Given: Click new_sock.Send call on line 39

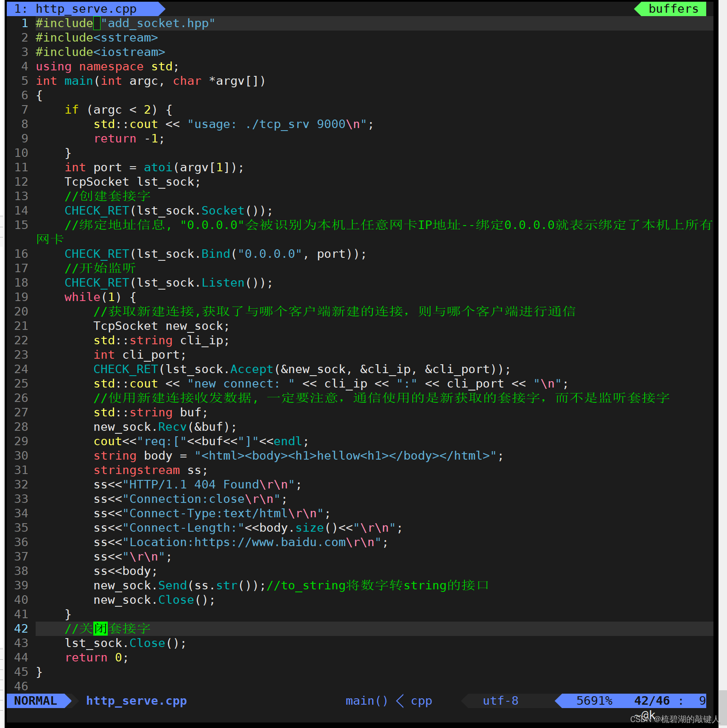Looking at the screenshot, I should click(172, 586).
